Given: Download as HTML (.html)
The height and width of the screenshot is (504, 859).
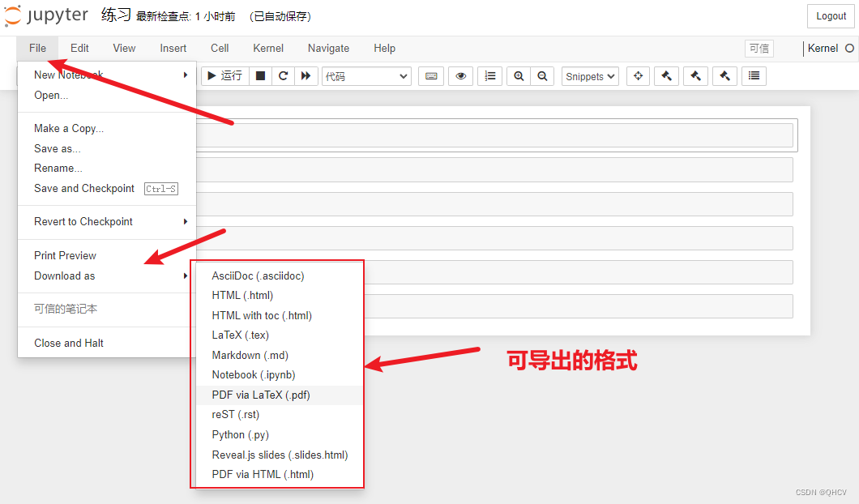Looking at the screenshot, I should [x=280, y=295].
